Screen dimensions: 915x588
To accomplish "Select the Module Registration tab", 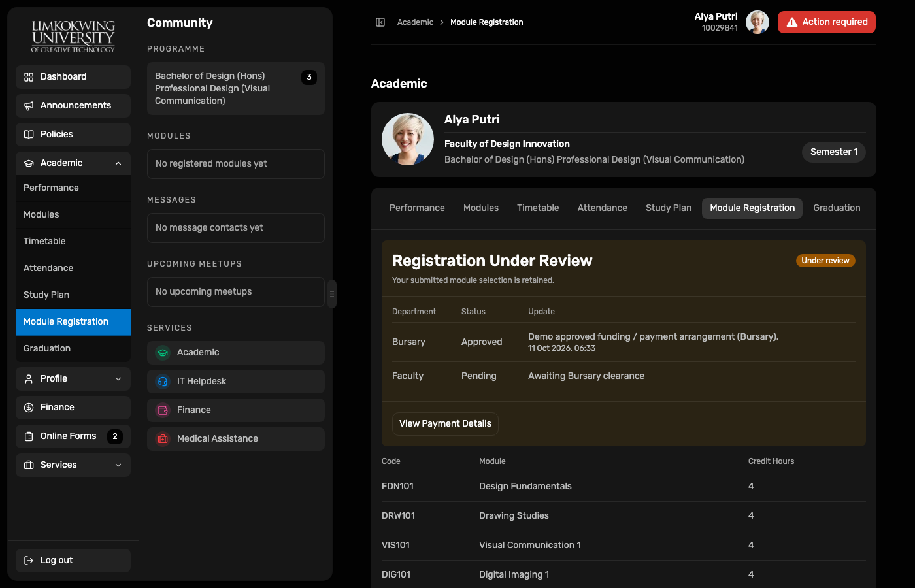I will click(x=752, y=208).
